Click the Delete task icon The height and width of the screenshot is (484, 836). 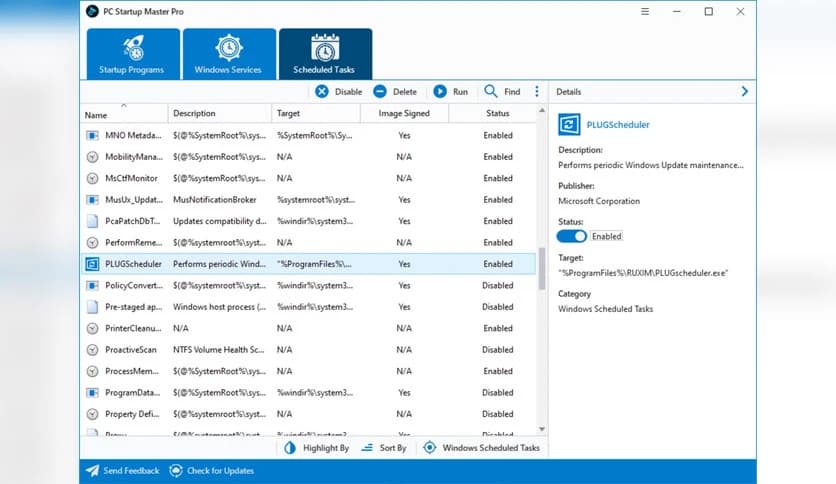(381, 92)
